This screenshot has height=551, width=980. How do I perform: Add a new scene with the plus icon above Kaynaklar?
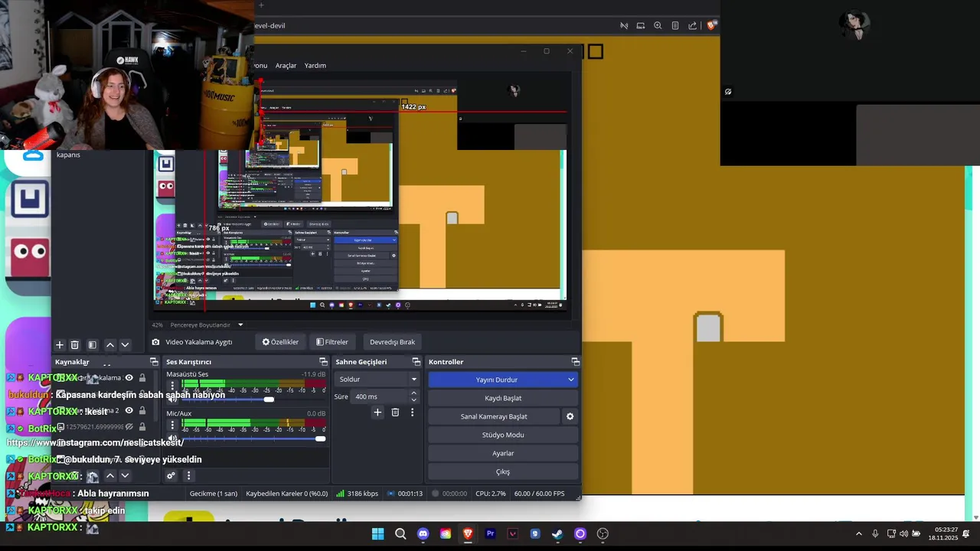pos(60,345)
